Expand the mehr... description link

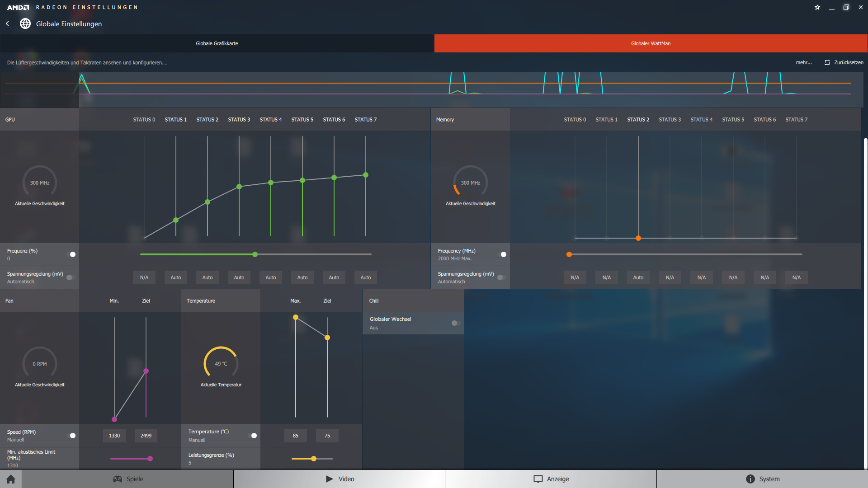click(x=803, y=62)
